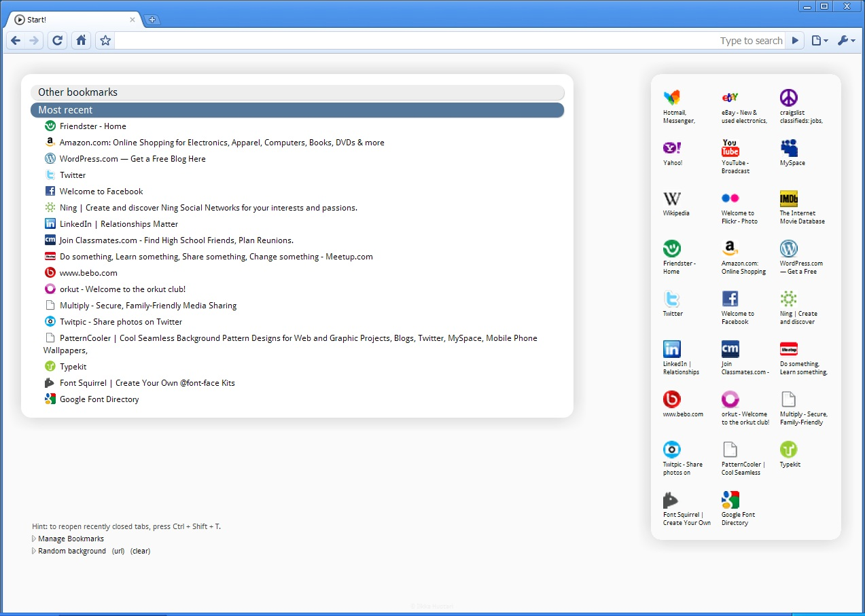Open the wrench tools menu
The width and height of the screenshot is (865, 616).
846,41
